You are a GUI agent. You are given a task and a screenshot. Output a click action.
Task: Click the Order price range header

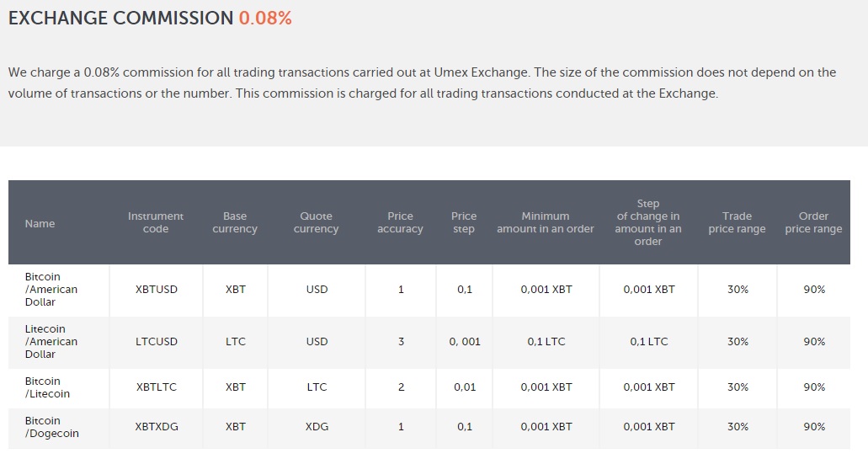(x=813, y=222)
